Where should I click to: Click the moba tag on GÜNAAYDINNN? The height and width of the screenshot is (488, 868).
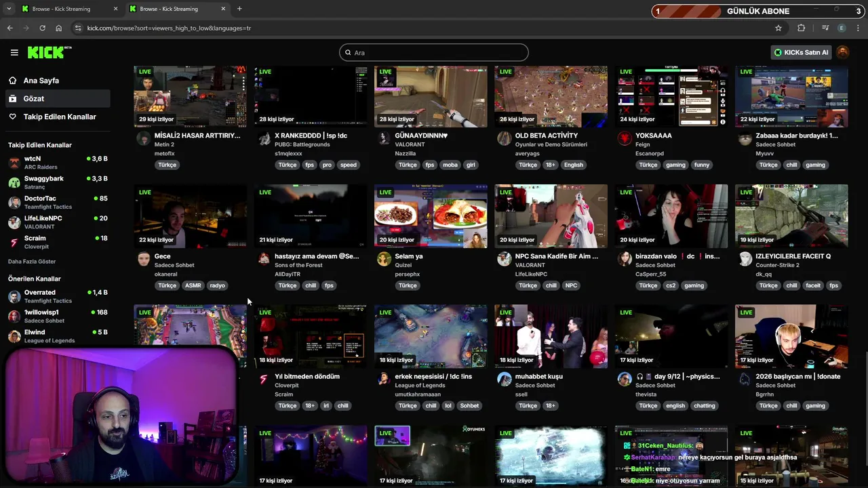(x=450, y=165)
